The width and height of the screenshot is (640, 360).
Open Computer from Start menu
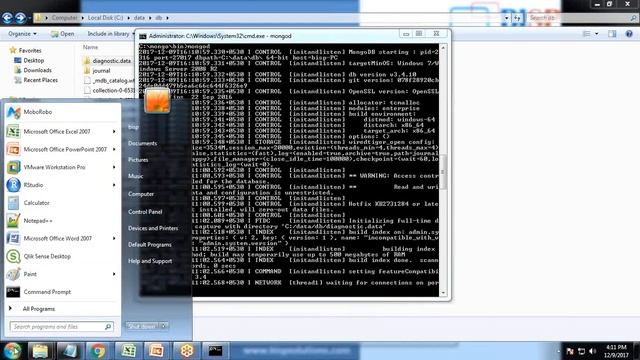(x=141, y=194)
